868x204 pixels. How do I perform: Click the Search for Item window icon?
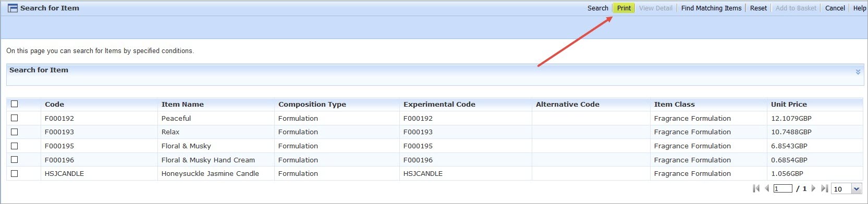[13, 8]
